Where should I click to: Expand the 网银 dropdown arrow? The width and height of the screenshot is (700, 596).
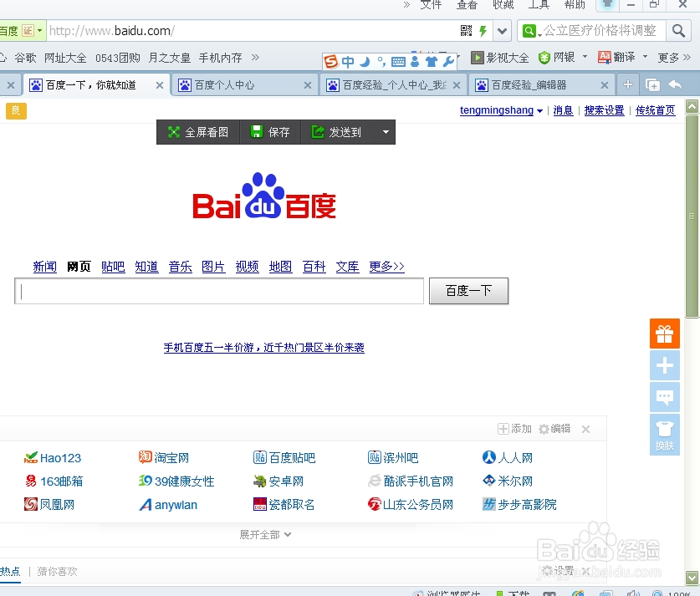pyautogui.click(x=585, y=57)
